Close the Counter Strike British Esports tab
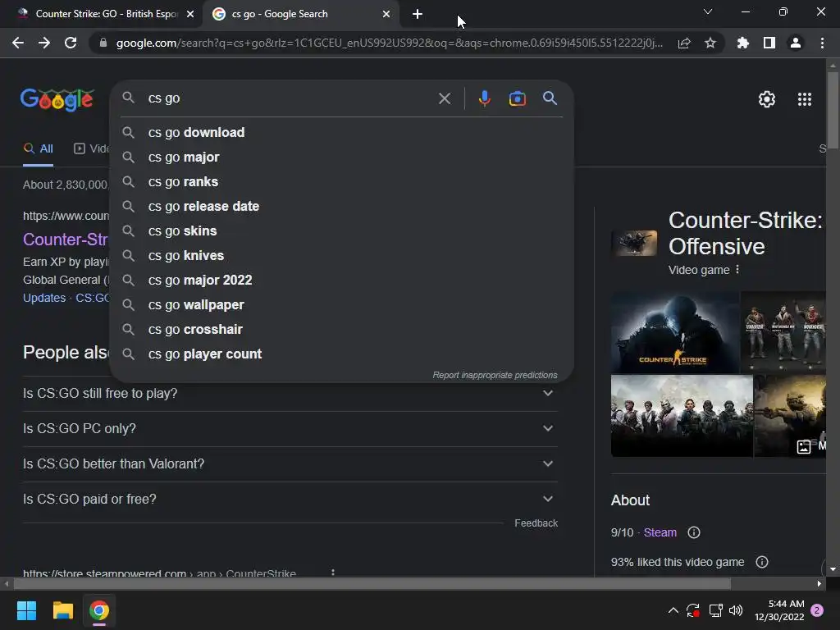840x630 pixels. tap(190, 14)
